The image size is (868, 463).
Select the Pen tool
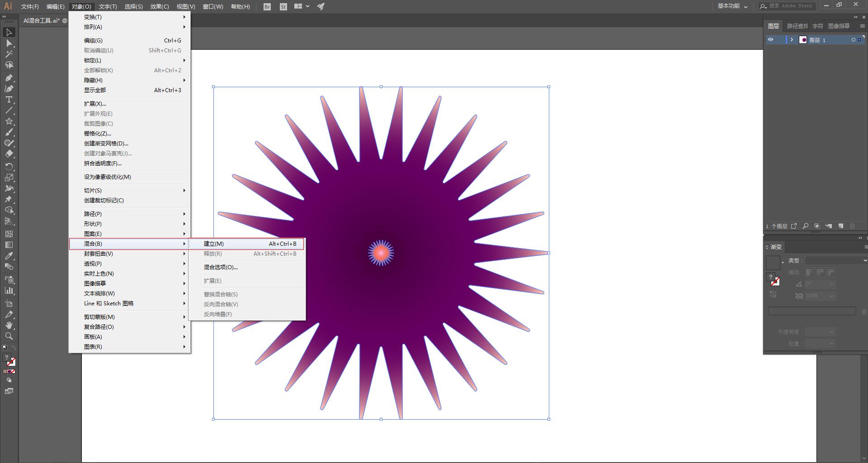click(x=9, y=78)
